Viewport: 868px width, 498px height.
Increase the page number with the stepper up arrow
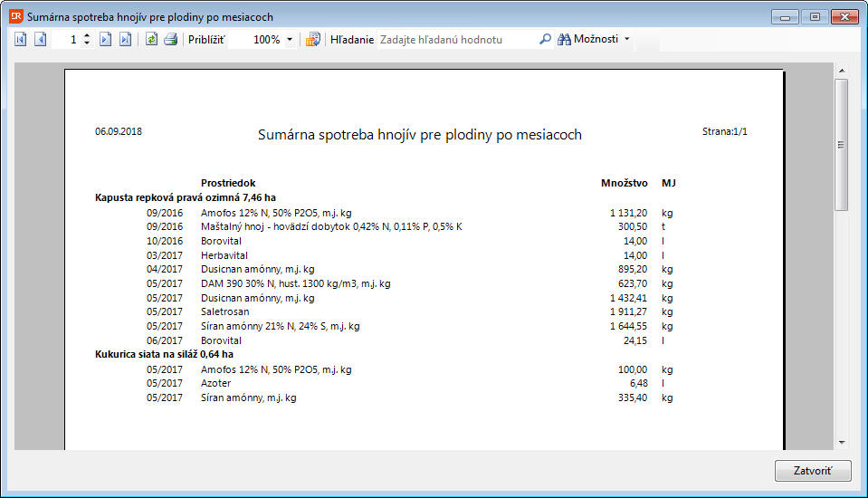(87, 36)
